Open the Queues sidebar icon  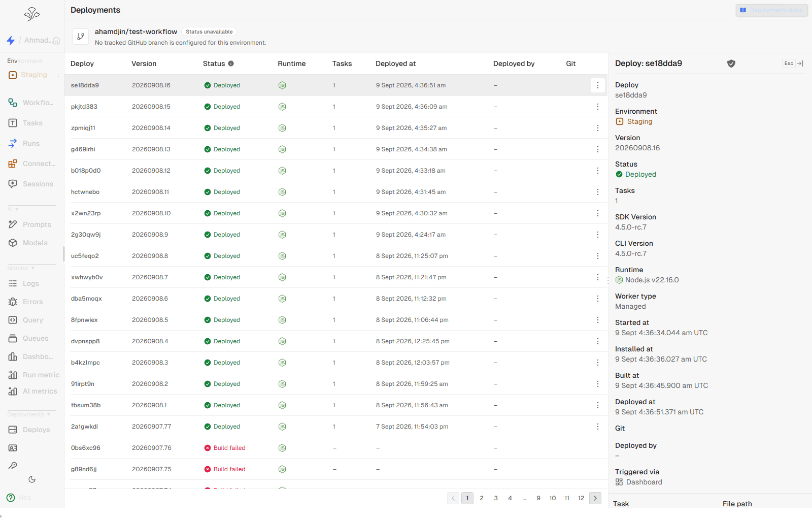[13, 338]
